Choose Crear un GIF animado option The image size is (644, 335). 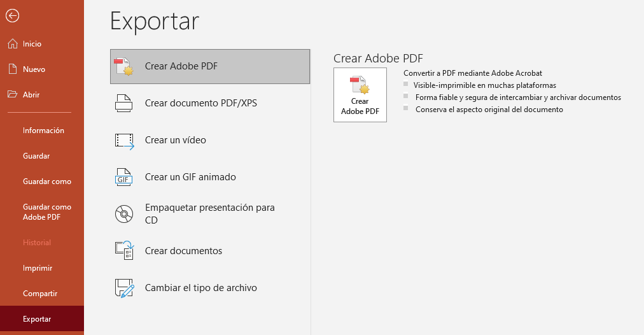(190, 177)
